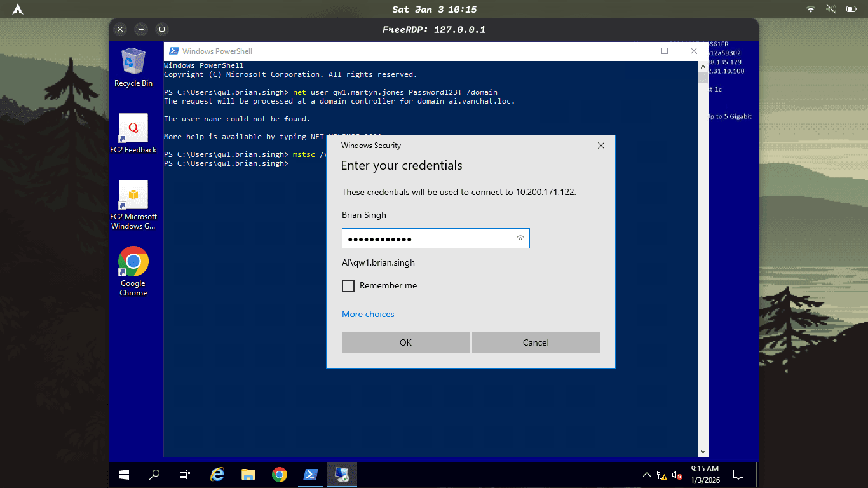Confirm credentials with the OK button

(405, 342)
